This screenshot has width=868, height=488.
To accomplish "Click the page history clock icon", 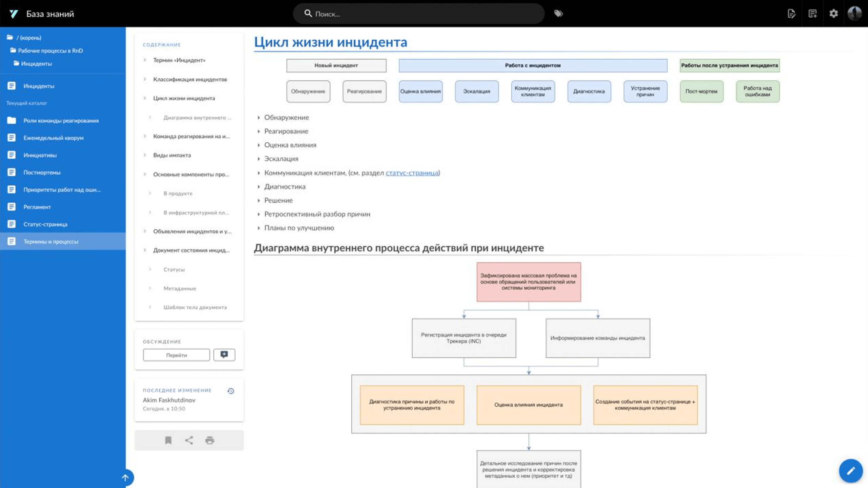I will pyautogui.click(x=231, y=391).
